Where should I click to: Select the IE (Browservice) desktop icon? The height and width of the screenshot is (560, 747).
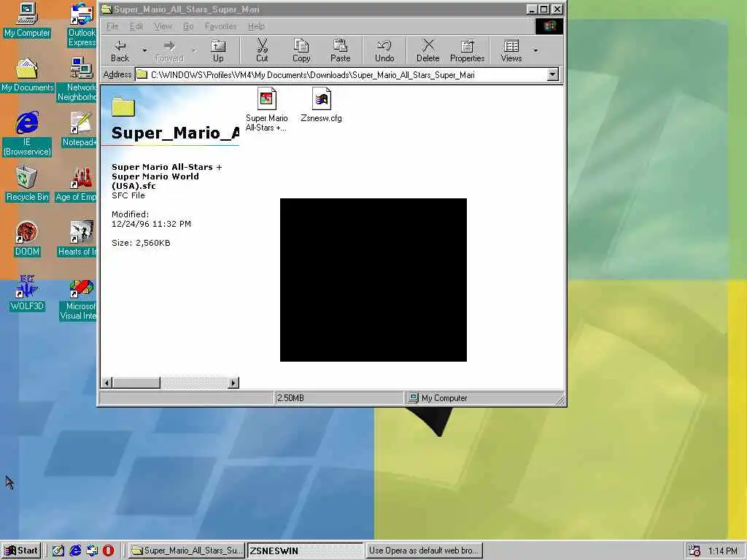[27, 134]
